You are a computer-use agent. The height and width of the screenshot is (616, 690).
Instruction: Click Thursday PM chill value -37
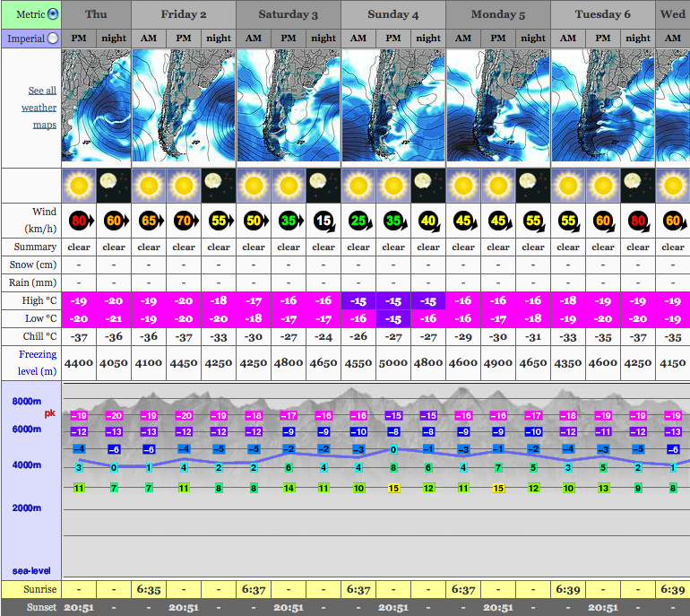click(79, 337)
